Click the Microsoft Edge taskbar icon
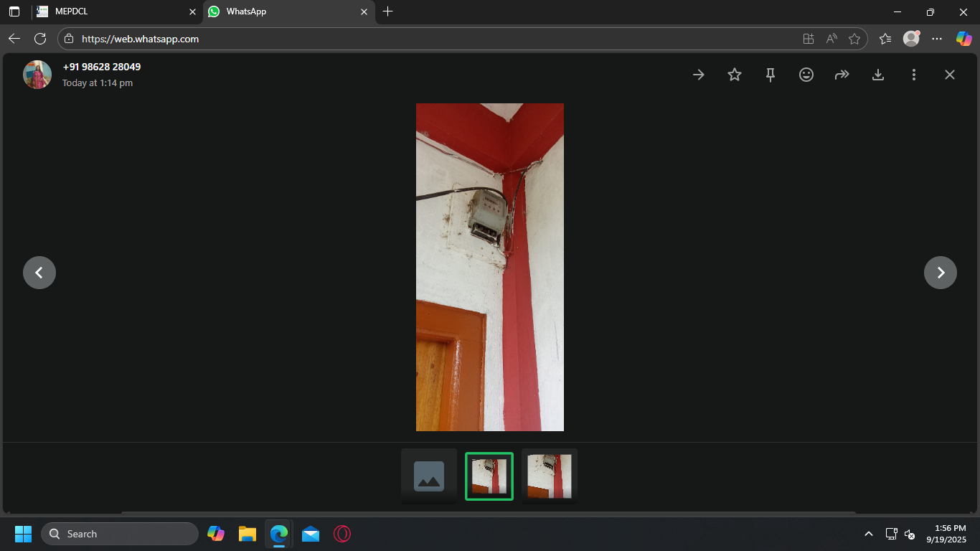 pos(279,534)
